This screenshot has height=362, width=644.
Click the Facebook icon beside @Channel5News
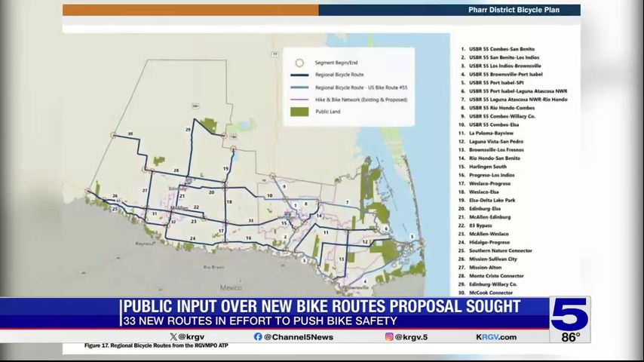258,337
